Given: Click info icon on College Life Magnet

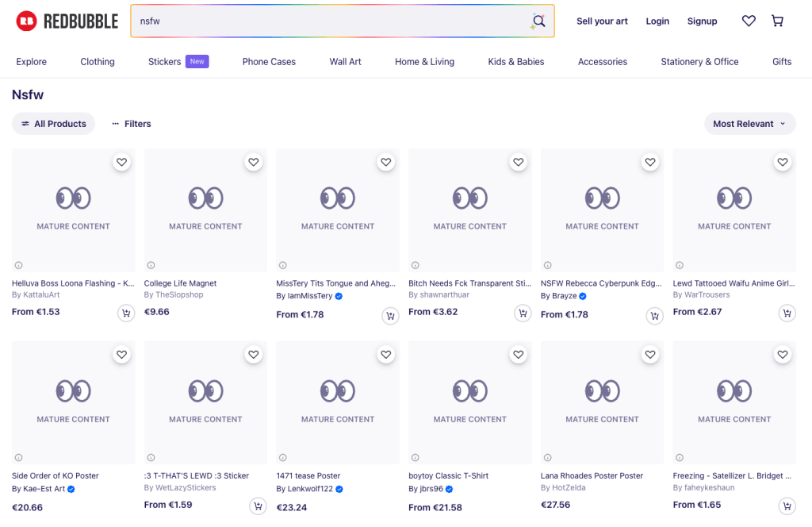Looking at the screenshot, I should (151, 265).
